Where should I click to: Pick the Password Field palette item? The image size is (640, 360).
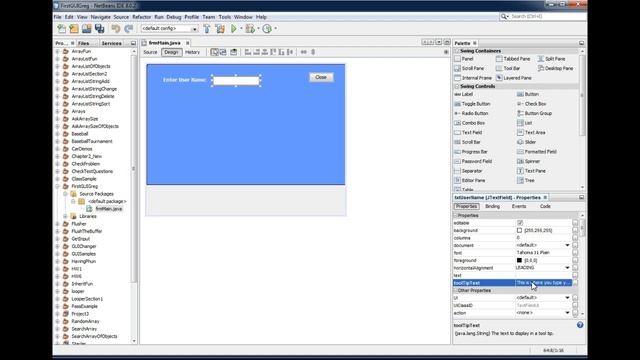(x=473, y=161)
